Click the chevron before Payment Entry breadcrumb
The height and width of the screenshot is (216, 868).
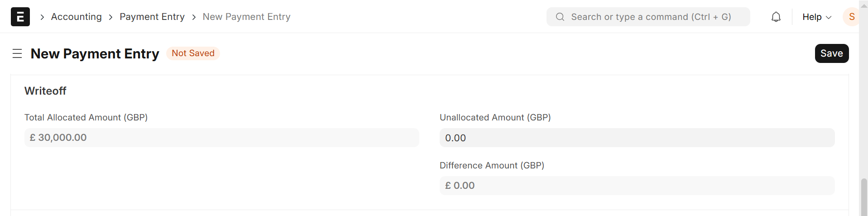click(x=110, y=17)
